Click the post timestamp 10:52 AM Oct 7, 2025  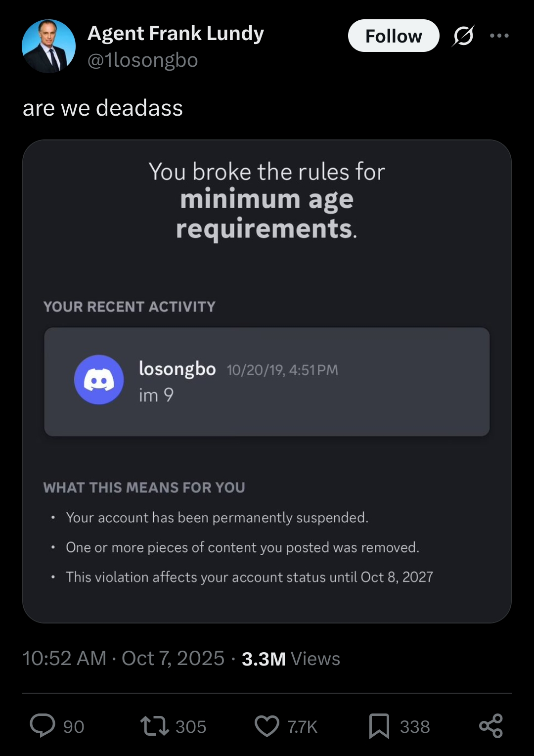pos(124,658)
